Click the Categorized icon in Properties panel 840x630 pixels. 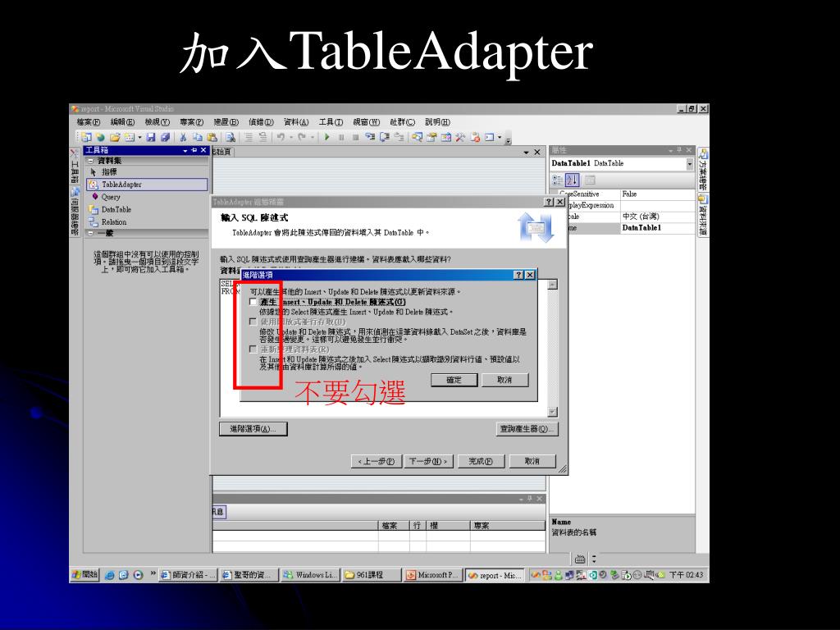click(558, 180)
